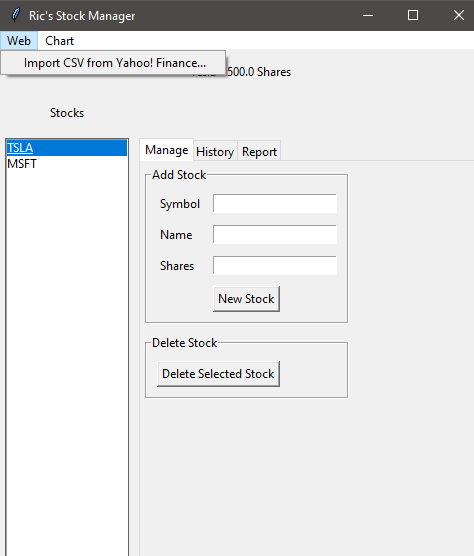474x556 pixels.
Task: Click the 500.0 Shares text
Action: [x=259, y=72]
